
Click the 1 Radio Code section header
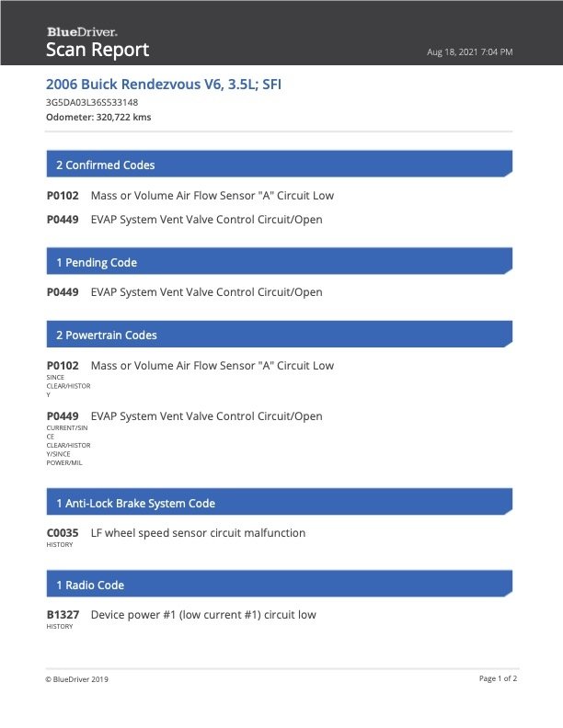tap(90, 586)
